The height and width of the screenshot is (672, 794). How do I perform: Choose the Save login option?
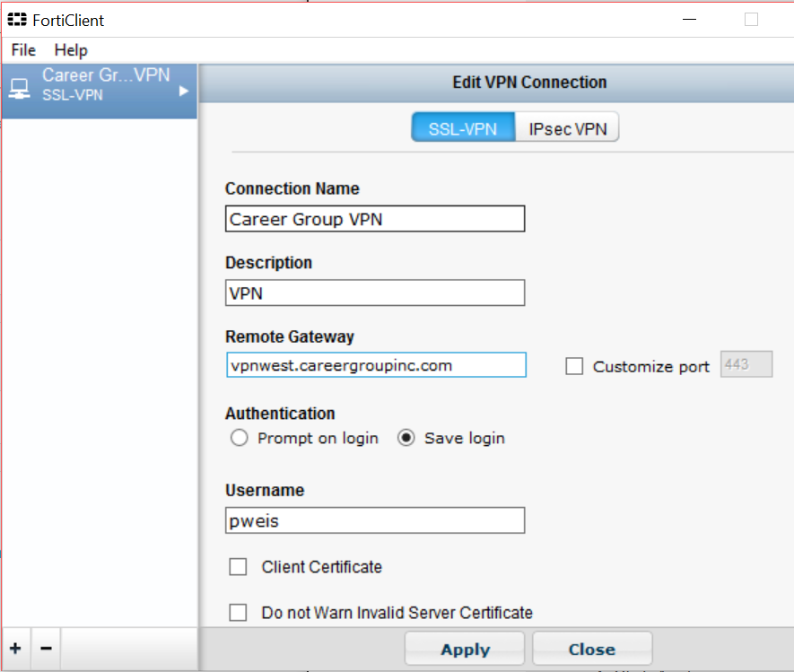[x=406, y=438]
